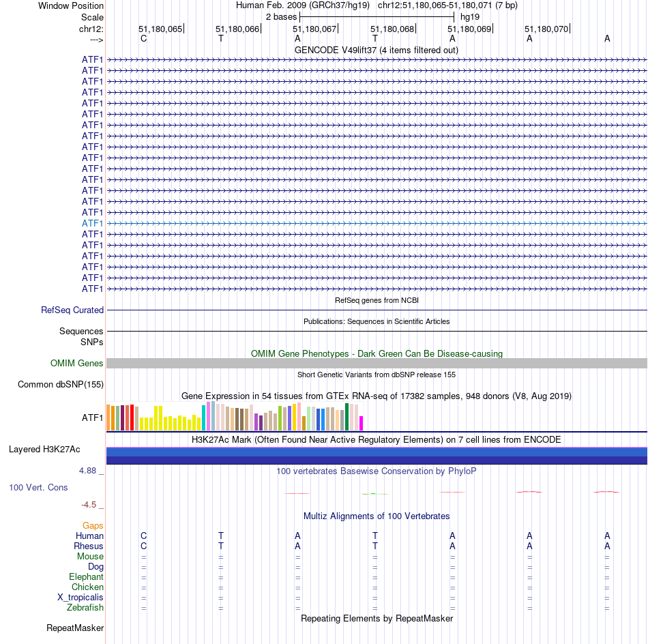648x644 pixels.
Task: Click the dark green bar in GTEx chart
Action: tap(347, 417)
